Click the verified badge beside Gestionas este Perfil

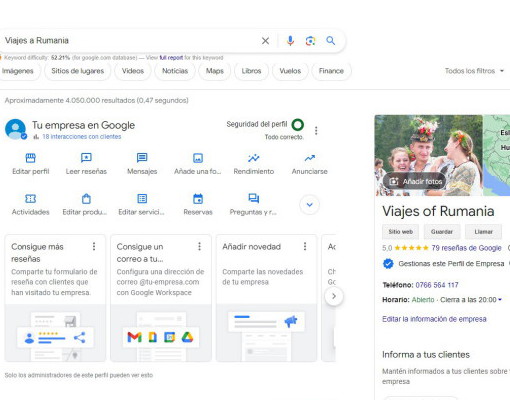[388, 264]
